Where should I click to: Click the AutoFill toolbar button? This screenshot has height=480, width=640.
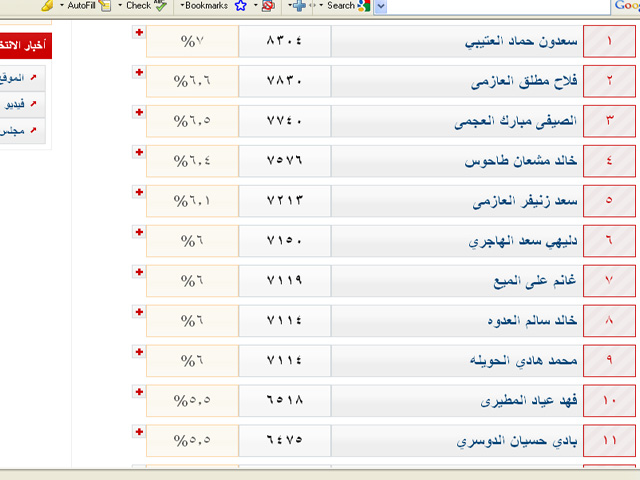(x=80, y=6)
